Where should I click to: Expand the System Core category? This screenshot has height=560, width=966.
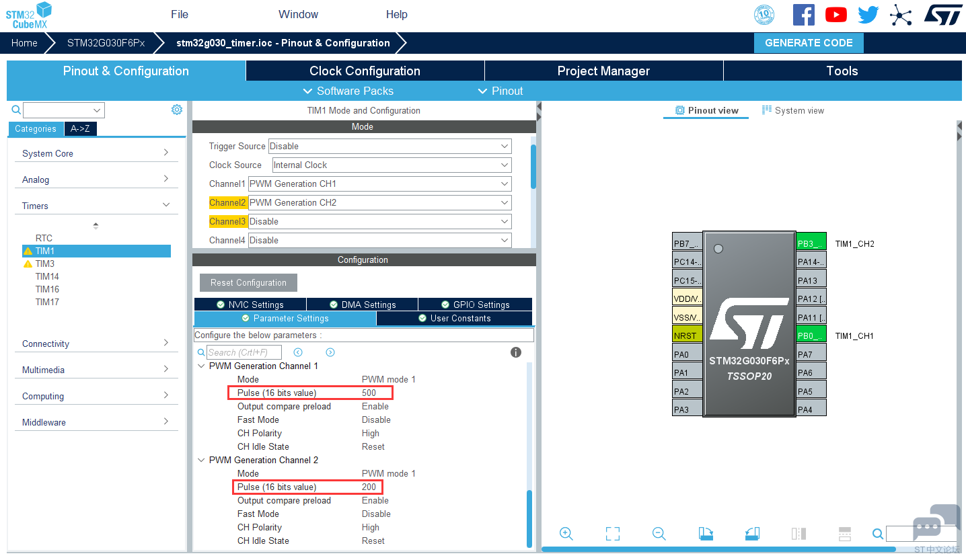[x=96, y=153]
